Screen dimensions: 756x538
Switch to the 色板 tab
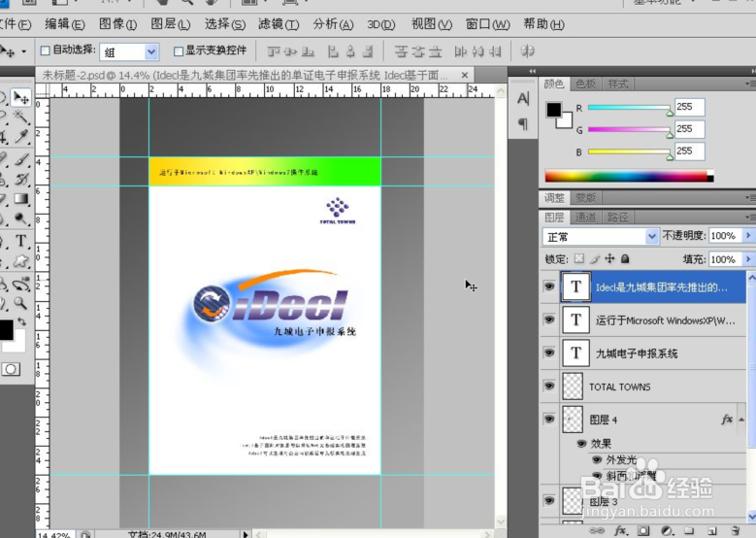point(585,84)
